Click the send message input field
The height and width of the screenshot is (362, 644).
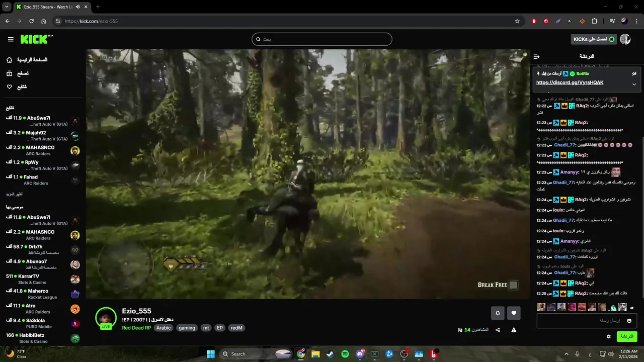pos(587,321)
